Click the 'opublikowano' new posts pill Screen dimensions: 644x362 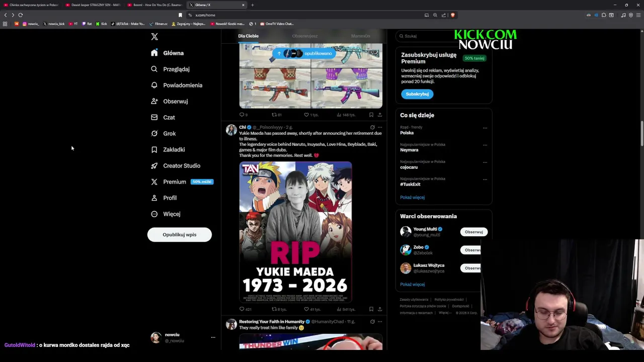pyautogui.click(x=305, y=53)
